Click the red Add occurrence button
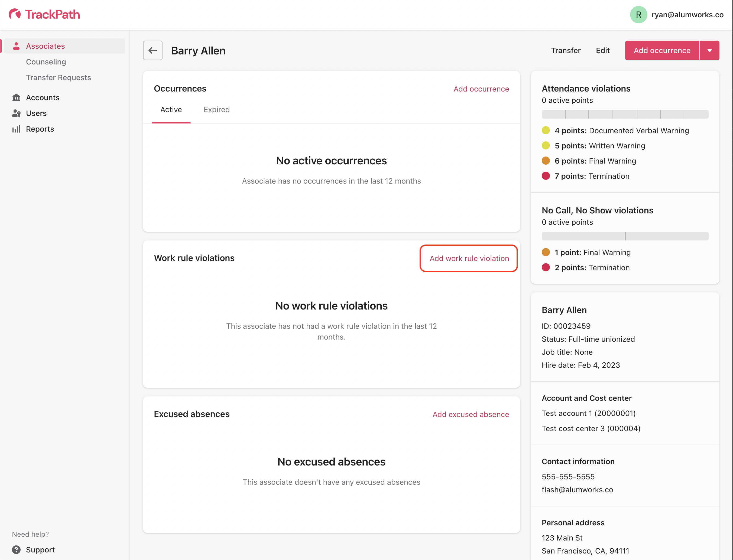 click(662, 50)
